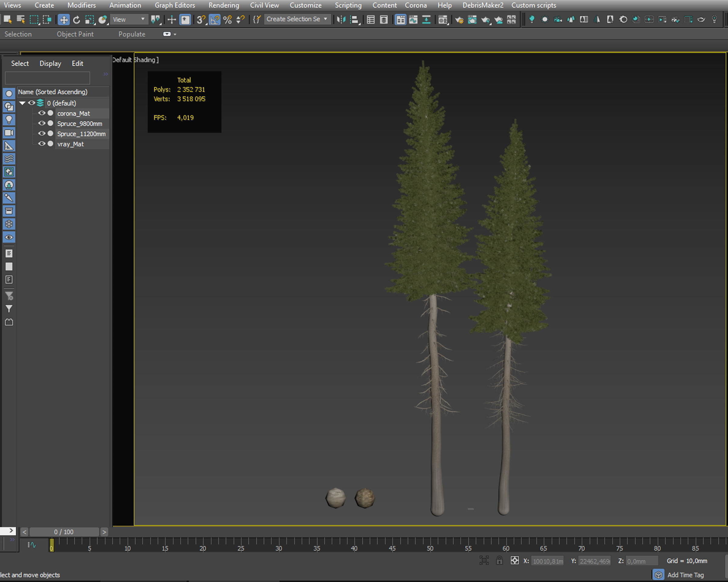Open Select by Name list
728x582 pixels.
(x=21, y=20)
